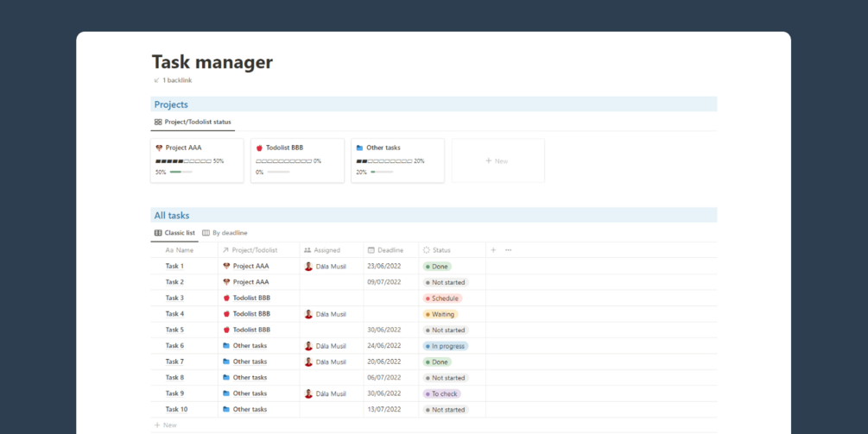868x434 pixels.
Task: Open table options ellipsis icon
Action: (x=508, y=250)
